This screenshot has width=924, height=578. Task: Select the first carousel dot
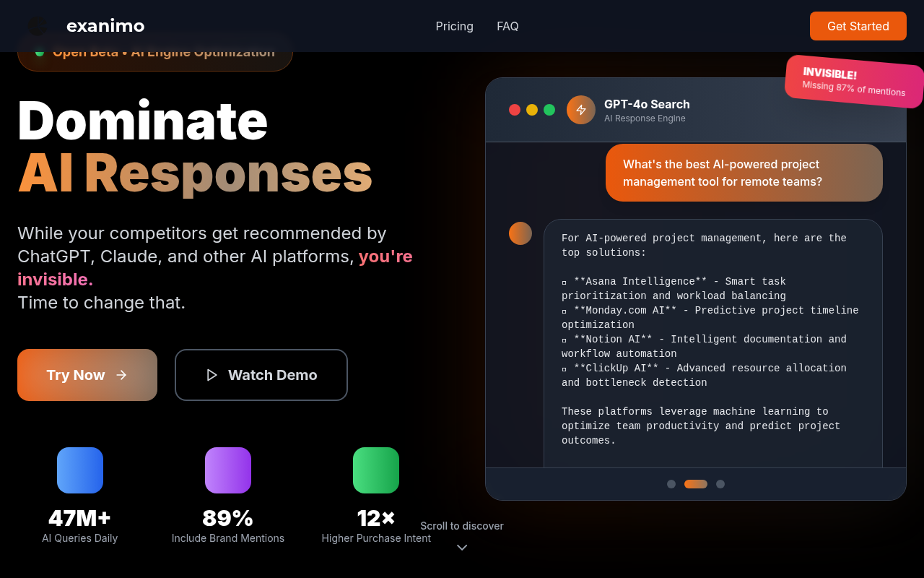click(x=671, y=484)
